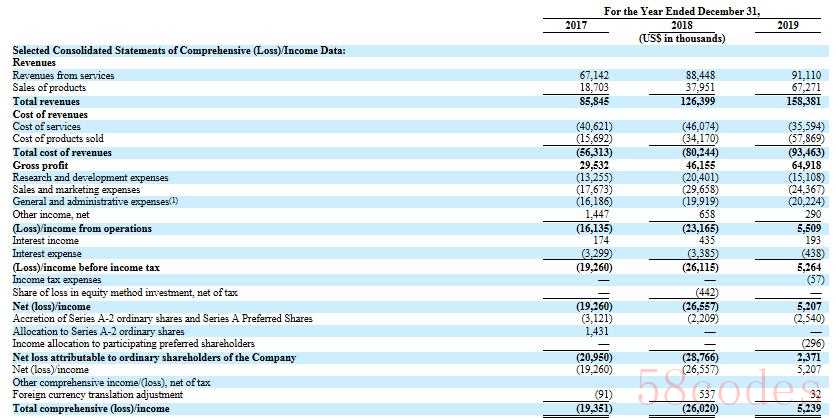The height and width of the screenshot is (418, 836).
Task: Click the 2019 total revenues value 158,381
Action: (x=803, y=101)
